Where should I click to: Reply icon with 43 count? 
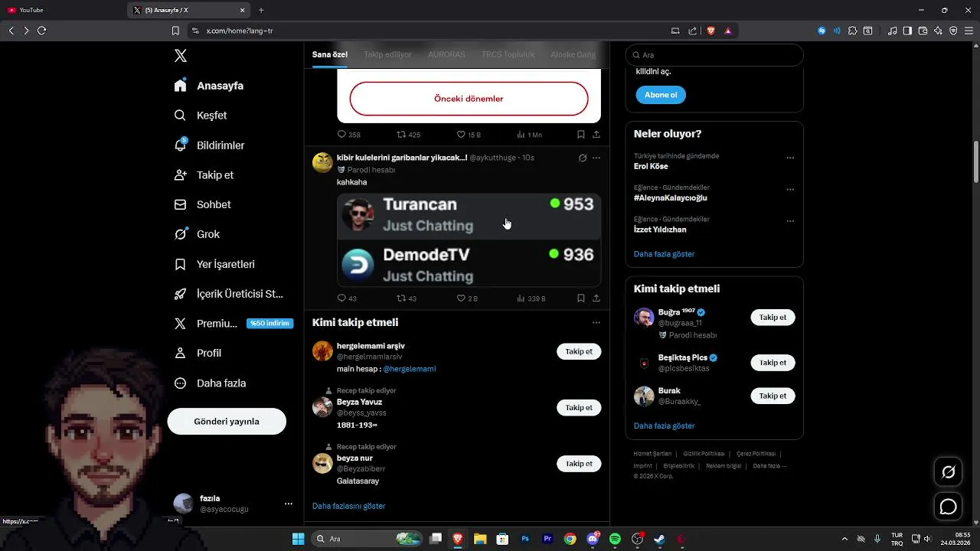[x=342, y=298]
